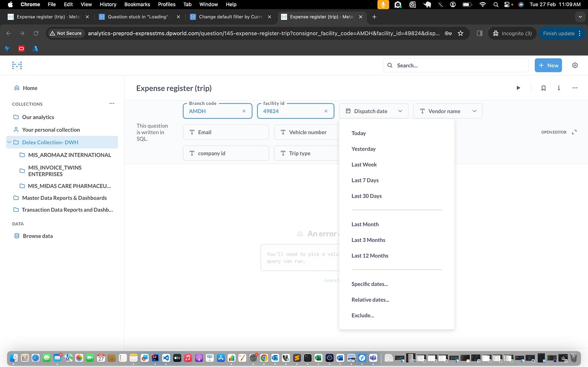588x367 pixels.
Task: Clear the Branch code filter value
Action: 244,111
